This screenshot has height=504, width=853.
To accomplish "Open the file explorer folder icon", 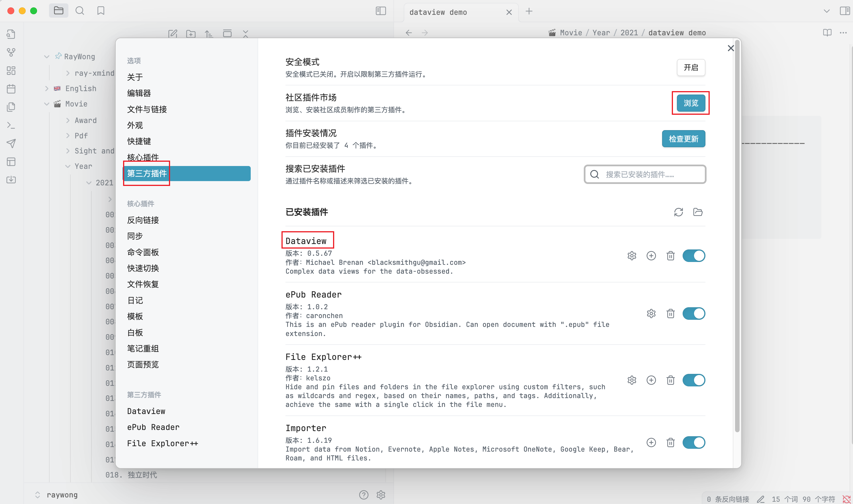I will tap(58, 11).
